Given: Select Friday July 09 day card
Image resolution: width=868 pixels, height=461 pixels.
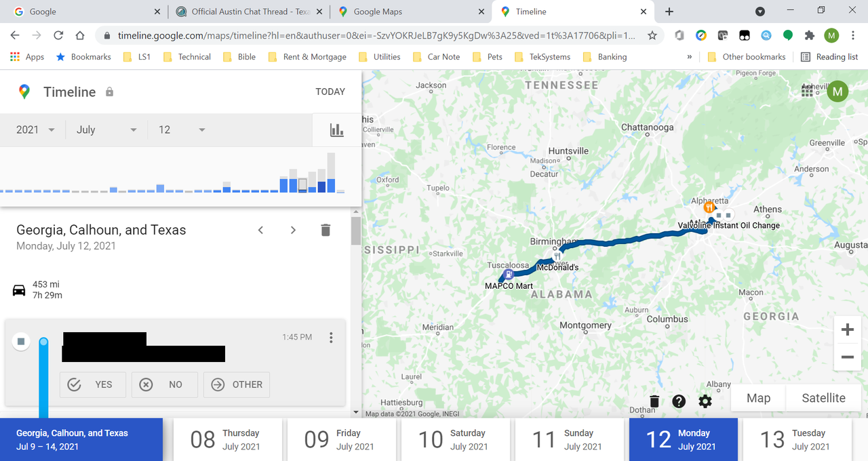Looking at the screenshot, I should pyautogui.click(x=342, y=439).
